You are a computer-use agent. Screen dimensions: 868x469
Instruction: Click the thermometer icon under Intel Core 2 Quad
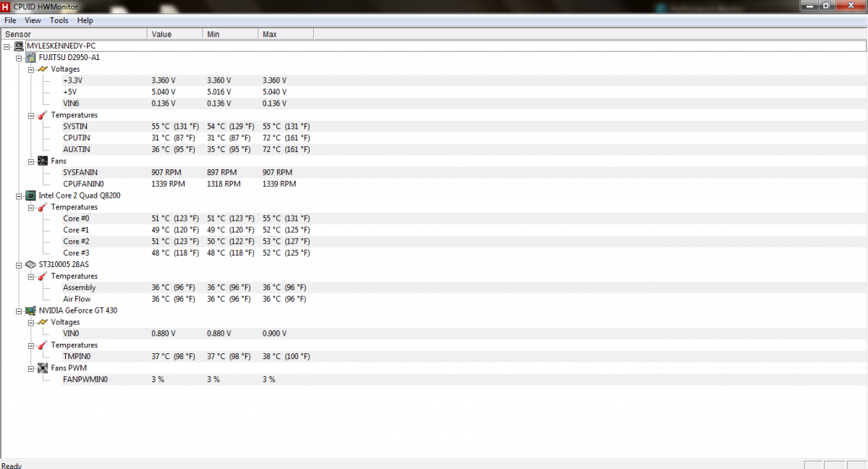click(x=43, y=207)
